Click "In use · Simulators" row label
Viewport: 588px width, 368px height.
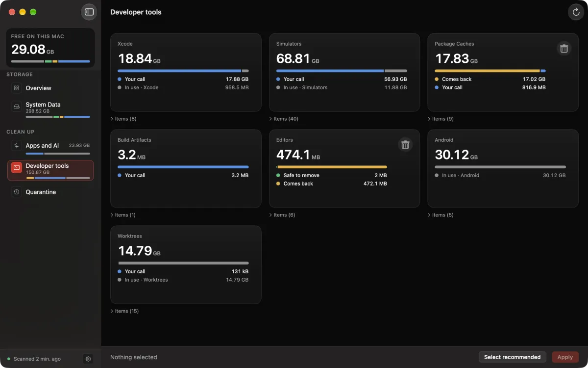[x=305, y=87]
